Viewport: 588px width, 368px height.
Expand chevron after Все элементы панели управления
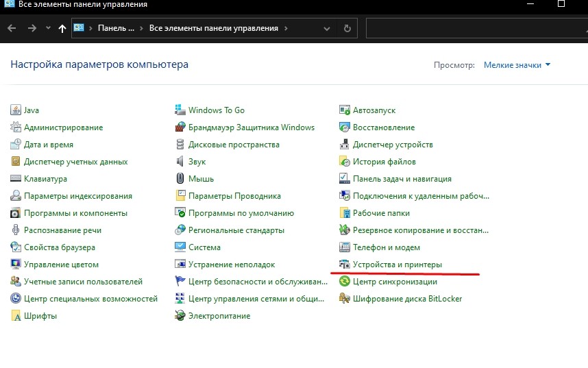(x=286, y=28)
